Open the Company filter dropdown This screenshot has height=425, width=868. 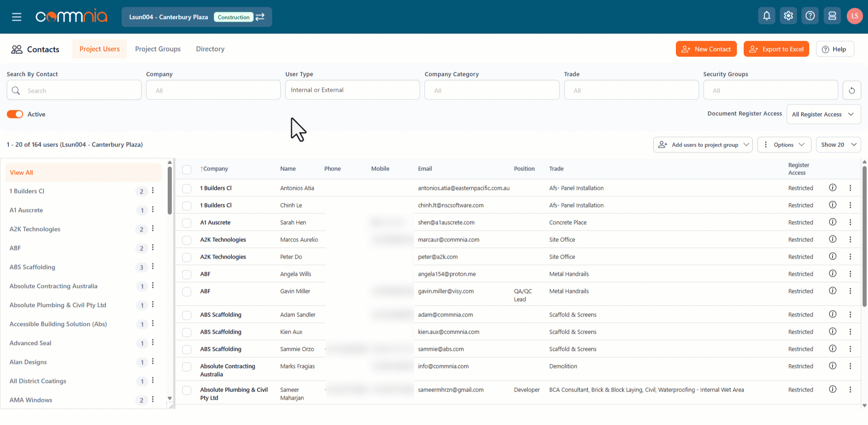213,90
